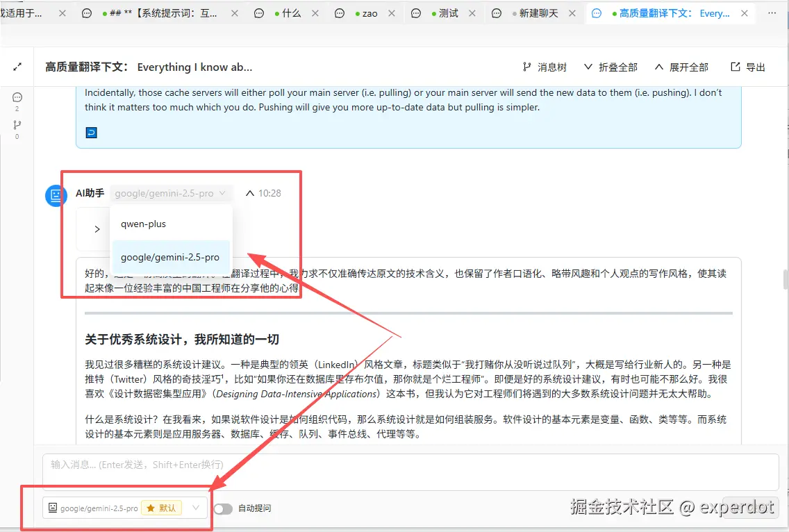Click 展开全部 to expand all messages
This screenshot has width=789, height=532.
(x=681, y=67)
